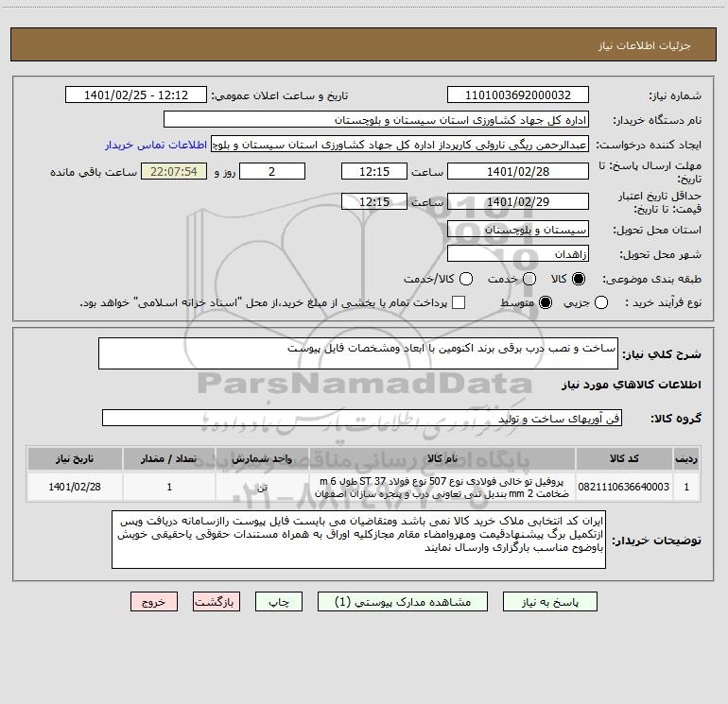Click the remaining days field showing 2
This screenshot has width=728, height=704.
point(272,171)
